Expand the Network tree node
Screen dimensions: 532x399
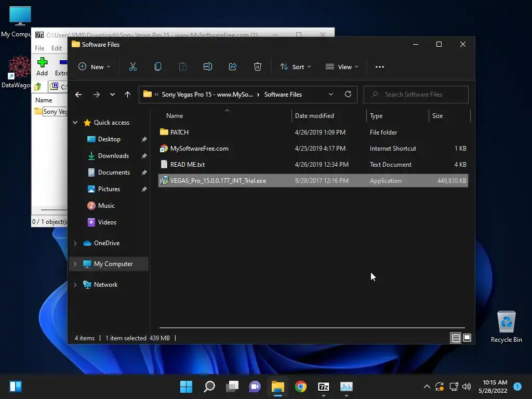click(x=75, y=285)
